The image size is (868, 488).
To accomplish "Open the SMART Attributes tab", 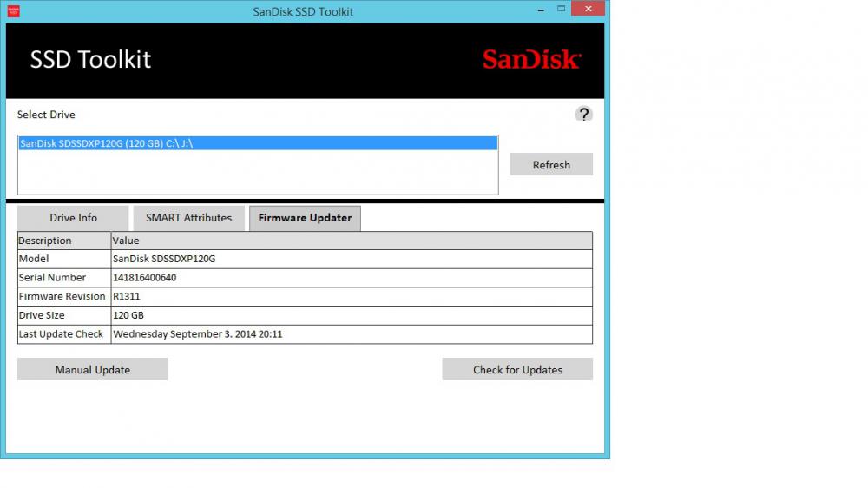I will point(188,218).
